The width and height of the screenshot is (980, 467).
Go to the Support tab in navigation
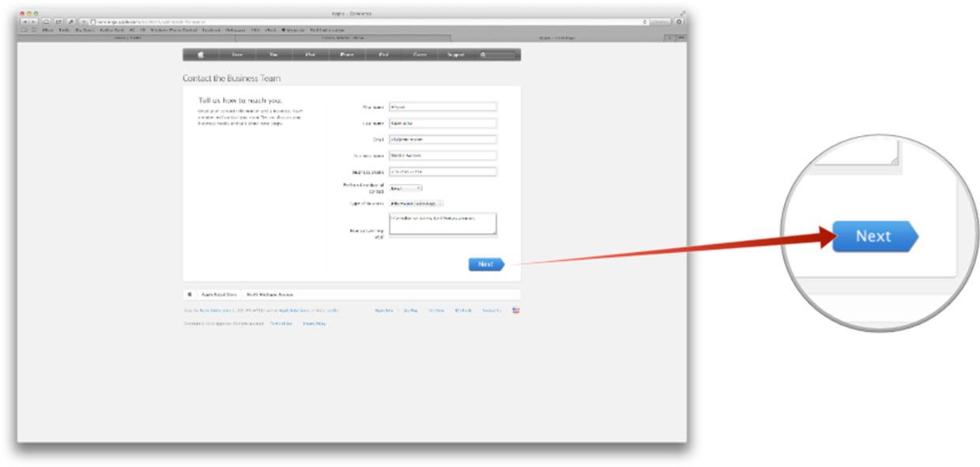coord(456,55)
